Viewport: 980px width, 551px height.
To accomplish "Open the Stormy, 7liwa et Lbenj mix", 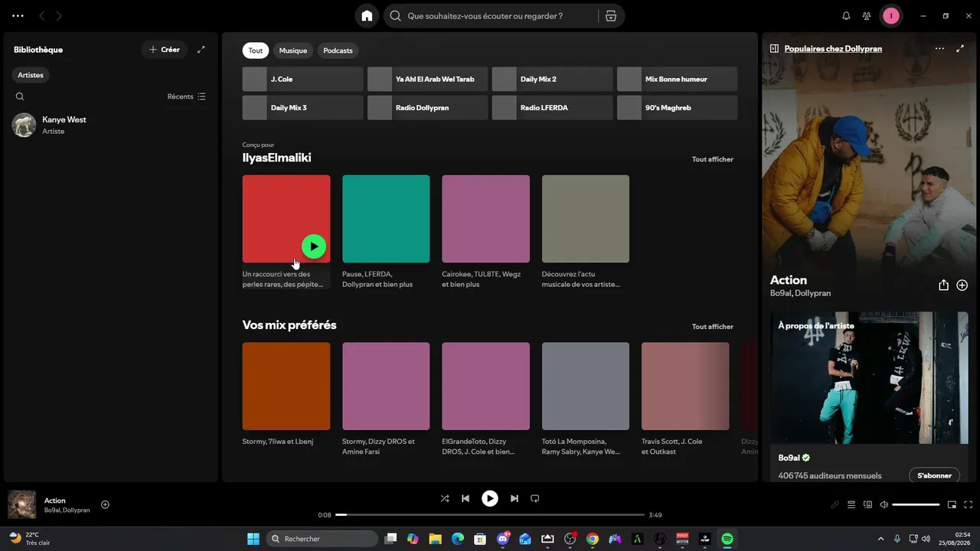I will click(286, 395).
